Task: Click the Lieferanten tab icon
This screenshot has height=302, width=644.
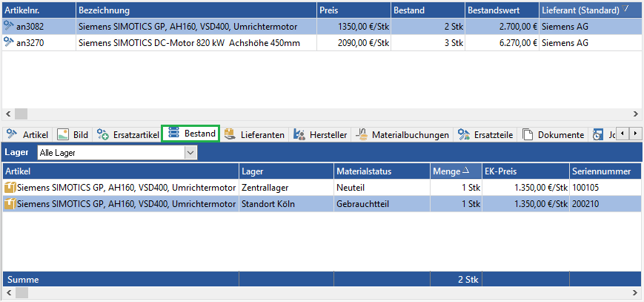Action: (x=229, y=134)
